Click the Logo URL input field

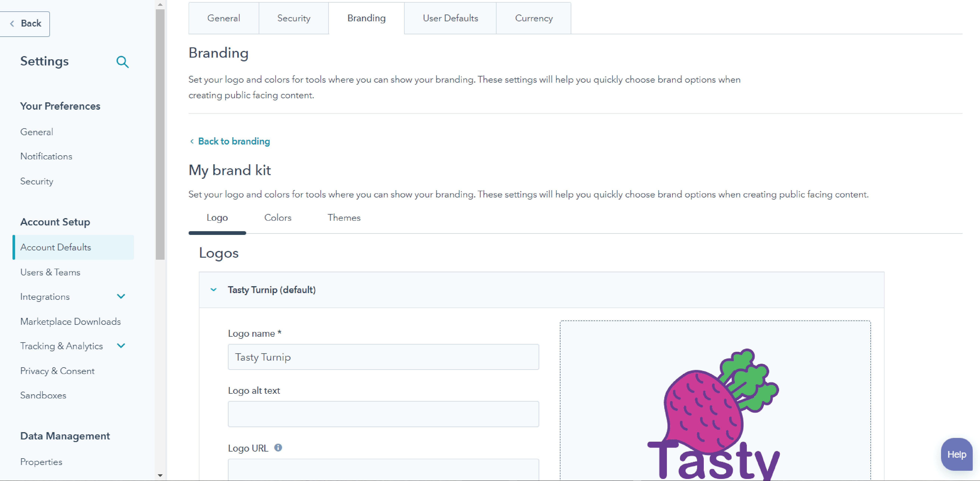coord(383,470)
